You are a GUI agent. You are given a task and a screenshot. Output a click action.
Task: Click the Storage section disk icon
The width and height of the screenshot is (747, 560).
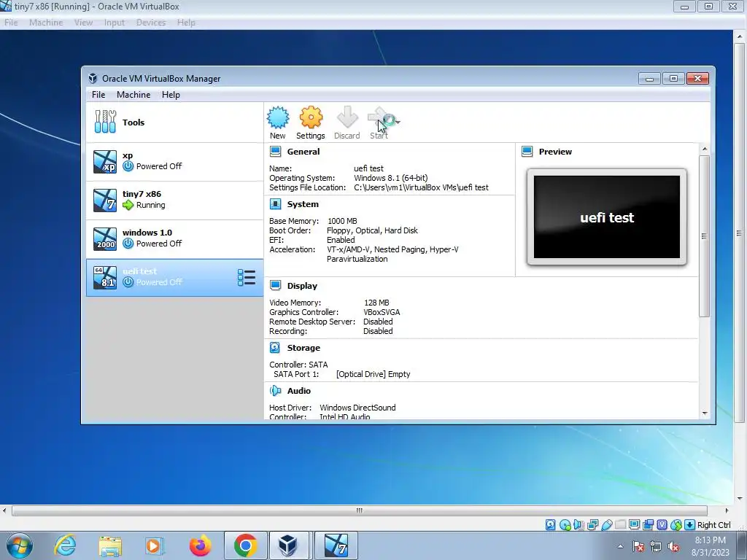tap(275, 348)
